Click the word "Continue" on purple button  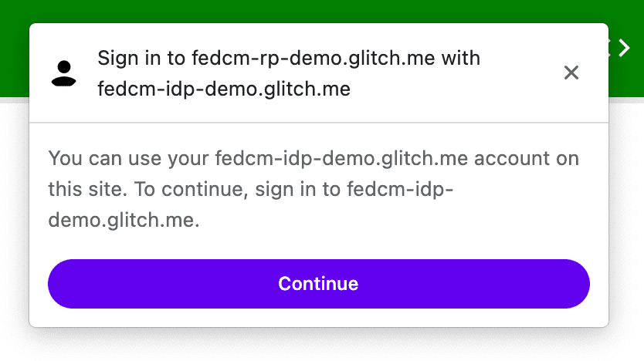pos(318,284)
